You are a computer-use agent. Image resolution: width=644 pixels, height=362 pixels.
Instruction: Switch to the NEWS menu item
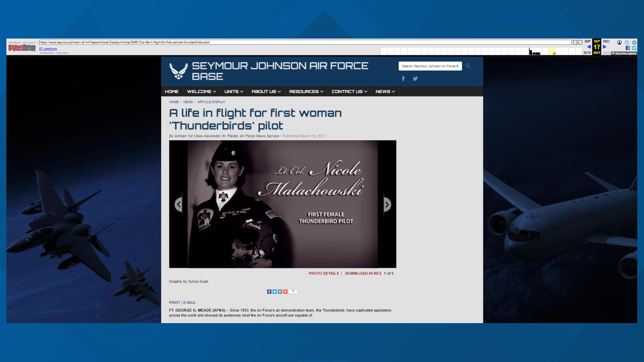click(x=385, y=91)
